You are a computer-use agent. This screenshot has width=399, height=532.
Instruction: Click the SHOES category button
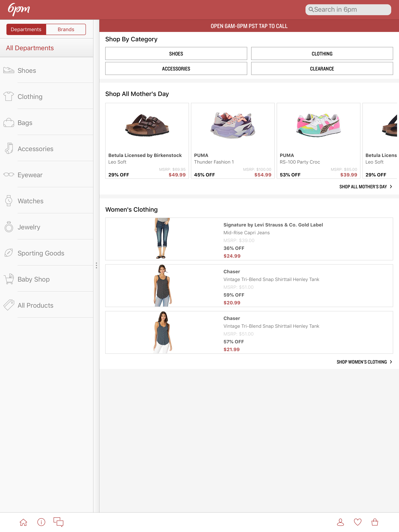(176, 54)
